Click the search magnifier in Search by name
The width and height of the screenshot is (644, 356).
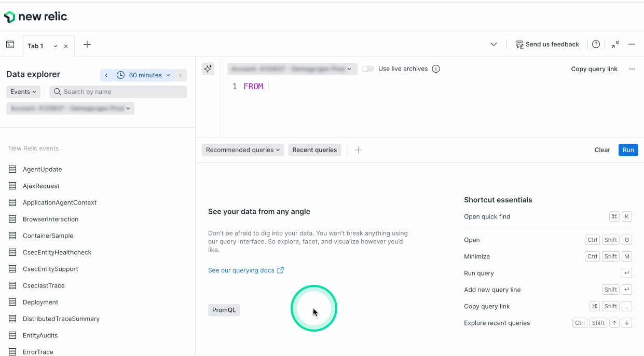tap(57, 92)
